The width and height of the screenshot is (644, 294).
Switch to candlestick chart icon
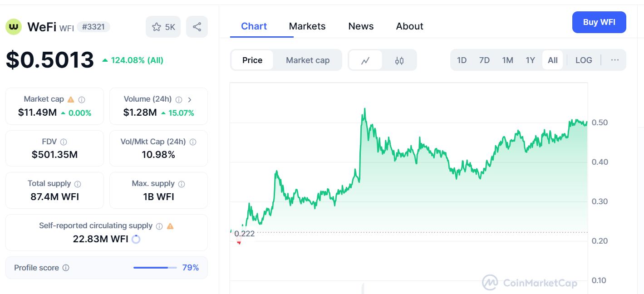(x=399, y=60)
